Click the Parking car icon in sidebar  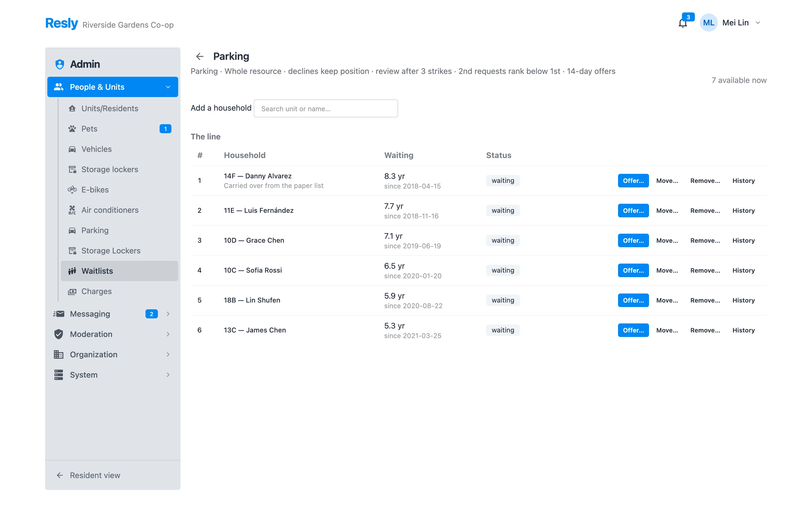(72, 231)
